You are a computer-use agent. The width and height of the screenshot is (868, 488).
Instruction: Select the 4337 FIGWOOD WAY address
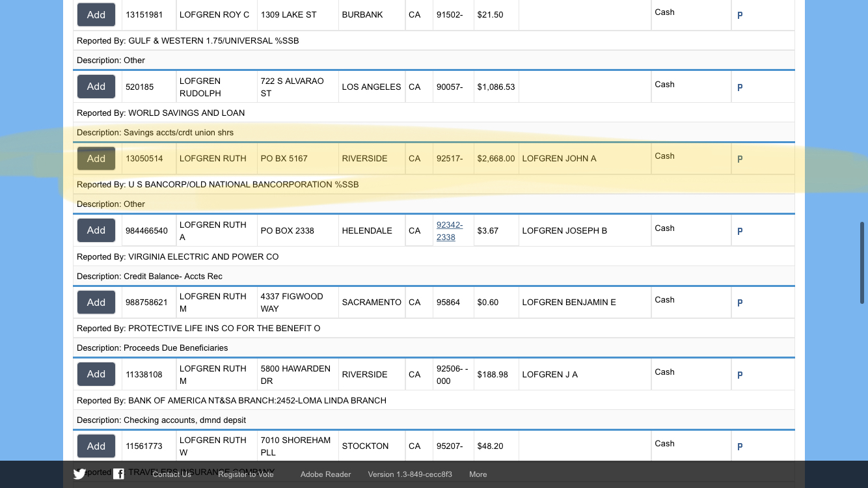[292, 303]
